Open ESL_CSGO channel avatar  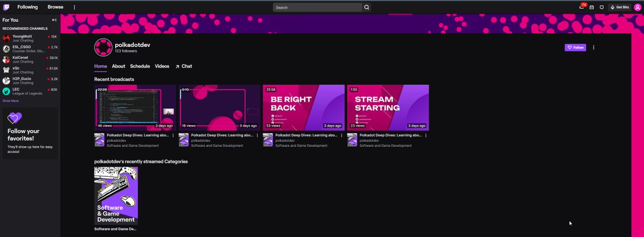6,49
